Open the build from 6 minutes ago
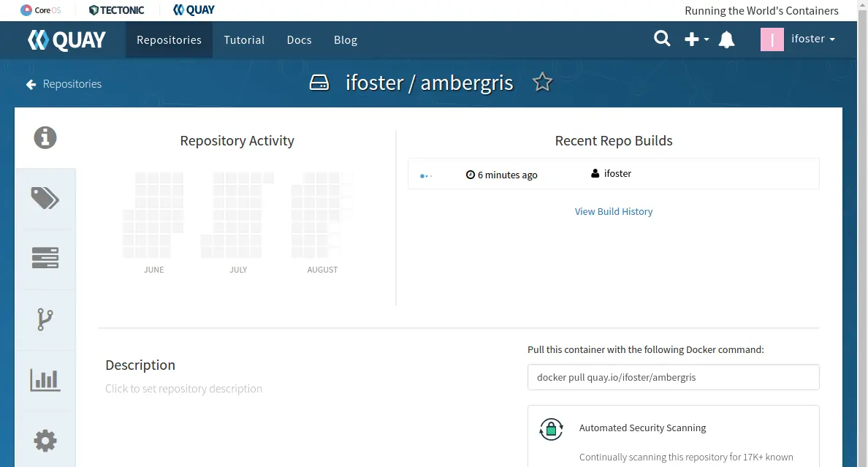868x467 pixels. pyautogui.click(x=613, y=174)
